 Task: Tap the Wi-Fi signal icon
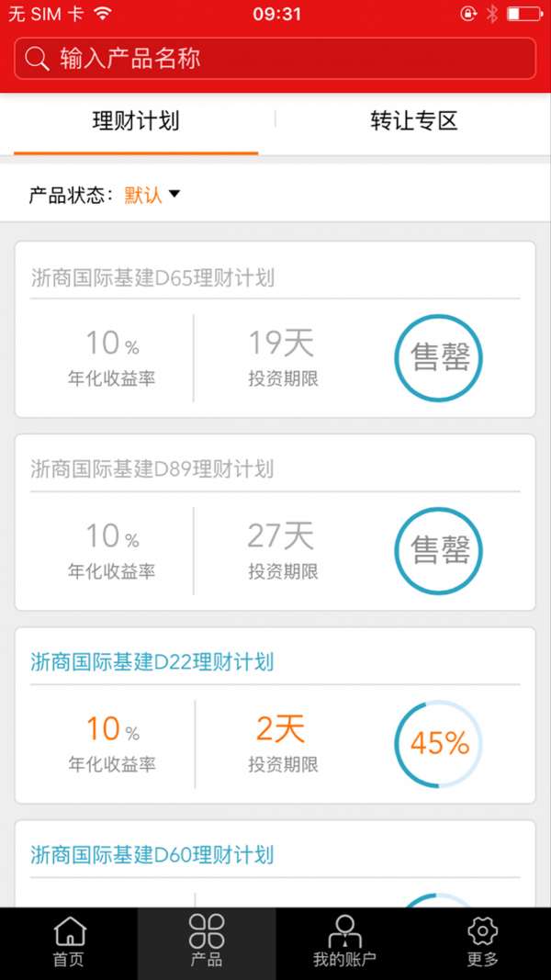point(102,14)
